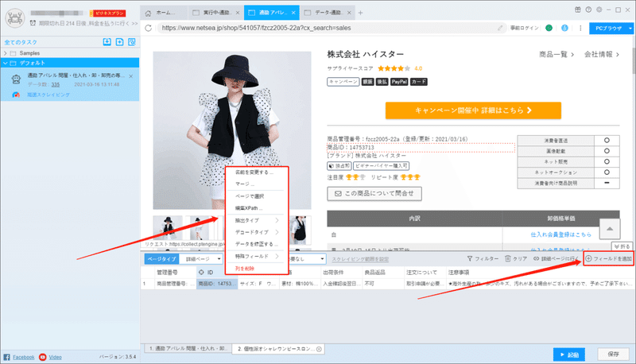Click the Facebook icon
This screenshot has height=364, width=636.
click(x=6, y=357)
